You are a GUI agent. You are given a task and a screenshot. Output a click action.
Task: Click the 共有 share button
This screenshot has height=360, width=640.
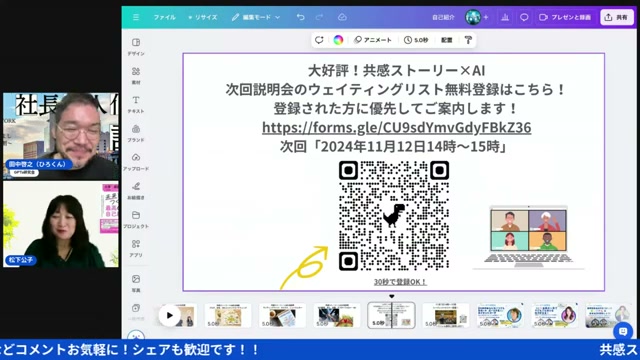[616, 17]
